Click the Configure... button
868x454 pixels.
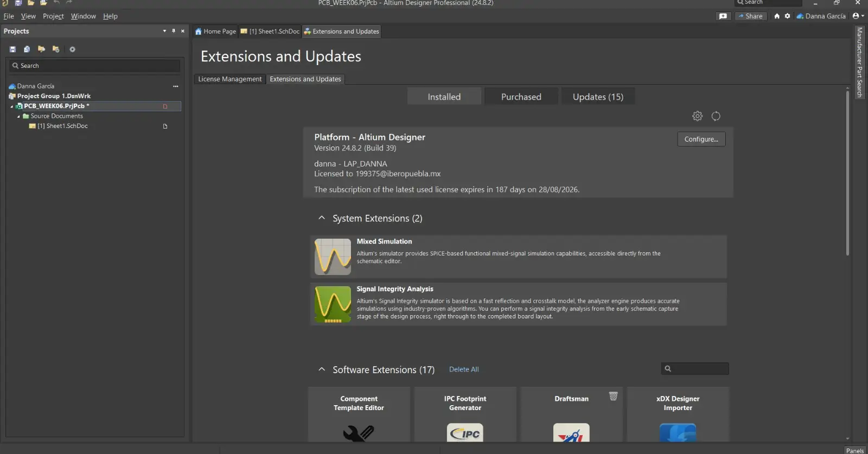point(701,139)
